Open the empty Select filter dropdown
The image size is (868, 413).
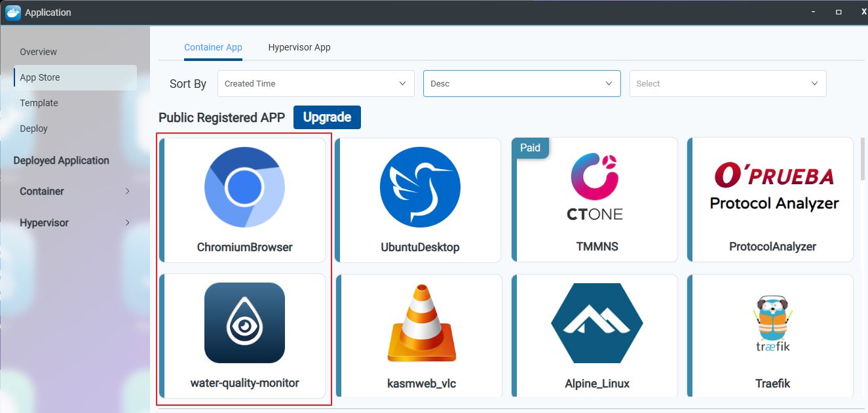pyautogui.click(x=728, y=83)
